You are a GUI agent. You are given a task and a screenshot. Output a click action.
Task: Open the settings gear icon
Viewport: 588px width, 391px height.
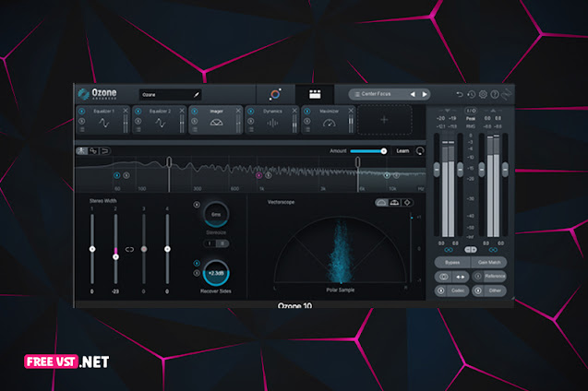point(483,94)
